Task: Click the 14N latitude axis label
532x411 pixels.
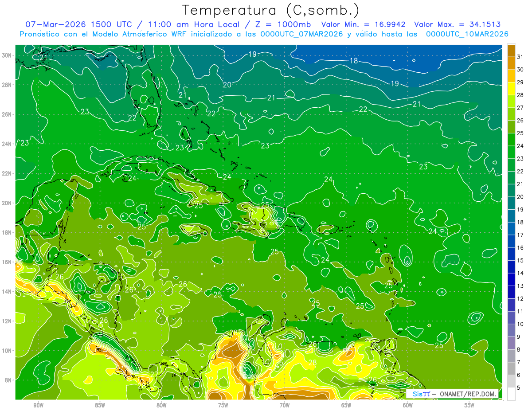Action: point(7,291)
